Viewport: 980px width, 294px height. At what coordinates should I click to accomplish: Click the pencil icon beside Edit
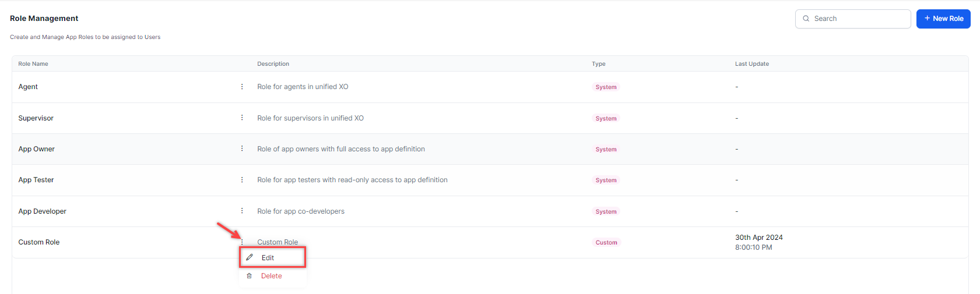click(250, 257)
